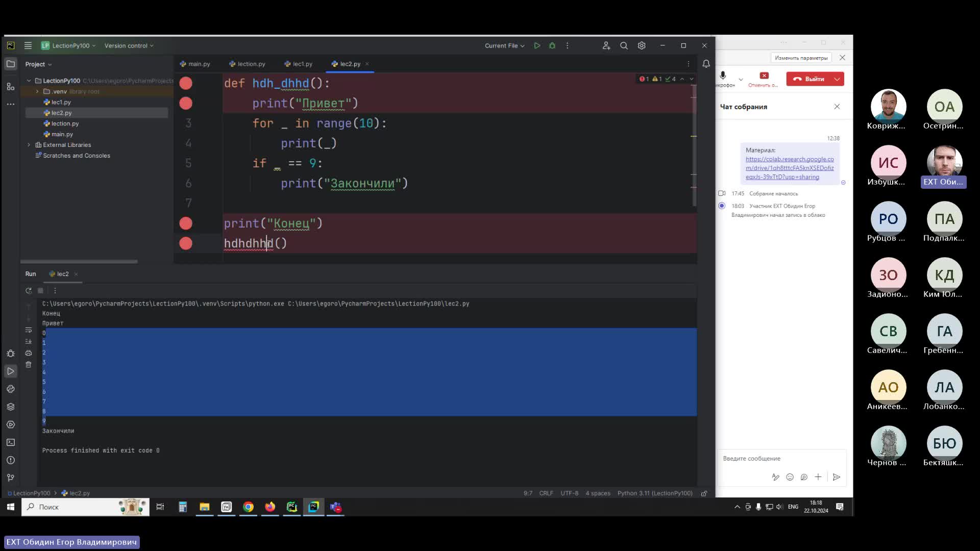Image resolution: width=980 pixels, height=551 pixels.
Task: Open Run tool window from sidebar
Action: [10, 371]
